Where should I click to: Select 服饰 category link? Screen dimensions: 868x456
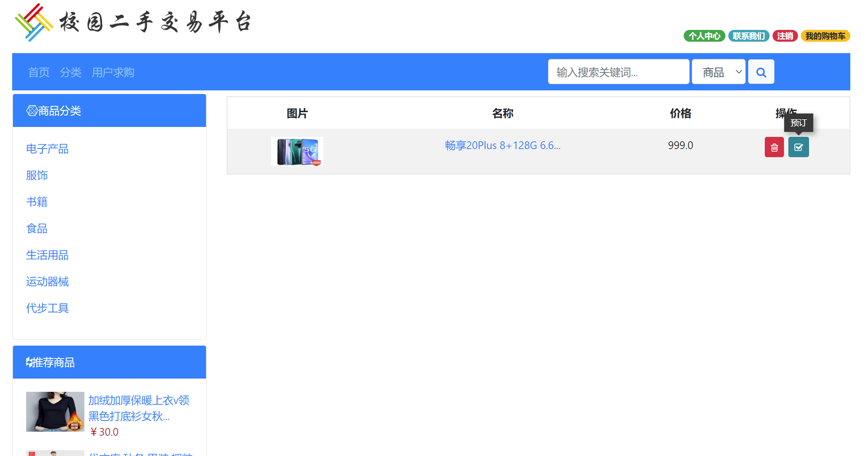(37, 175)
